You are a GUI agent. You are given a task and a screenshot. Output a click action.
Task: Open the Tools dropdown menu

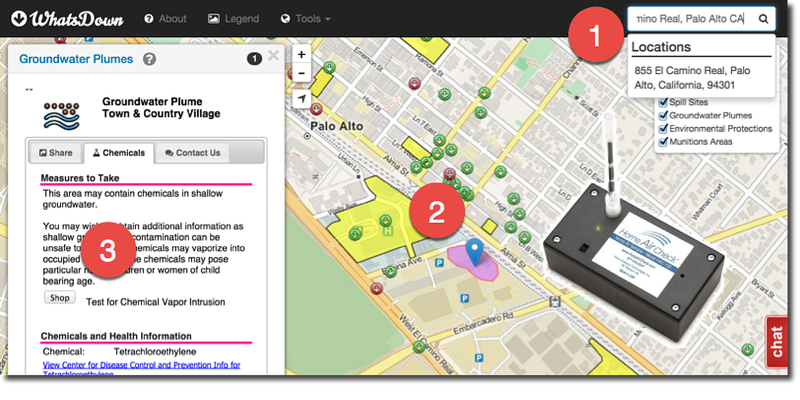(305, 19)
